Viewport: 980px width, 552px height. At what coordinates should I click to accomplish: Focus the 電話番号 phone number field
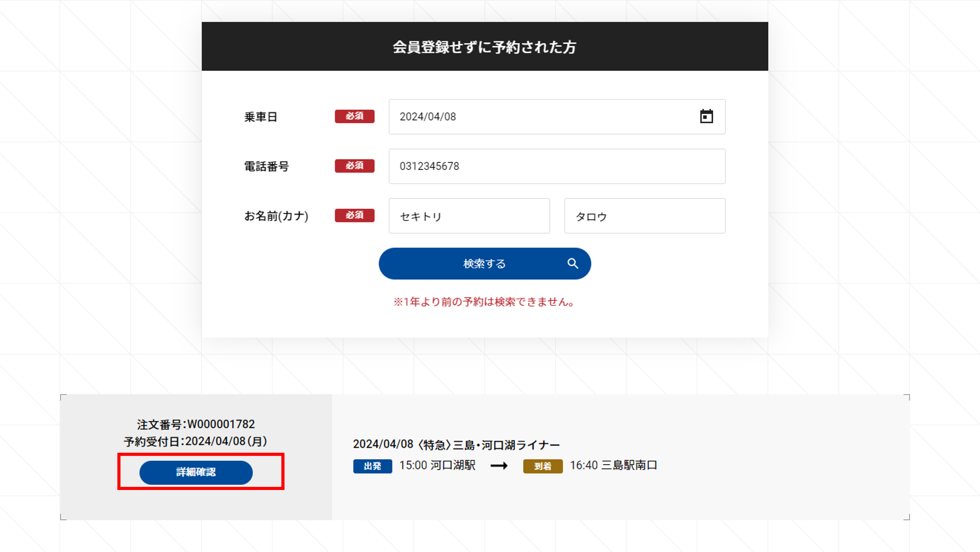pyautogui.click(x=556, y=166)
